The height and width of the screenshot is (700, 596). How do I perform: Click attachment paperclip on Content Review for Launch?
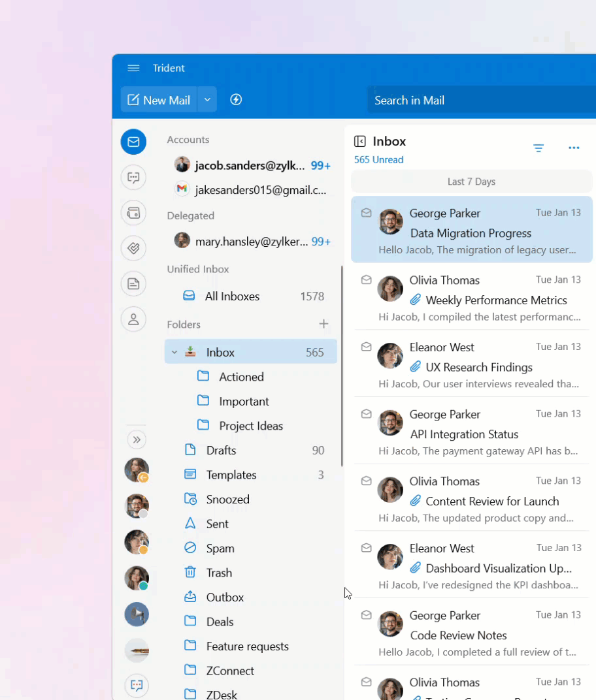point(416,500)
